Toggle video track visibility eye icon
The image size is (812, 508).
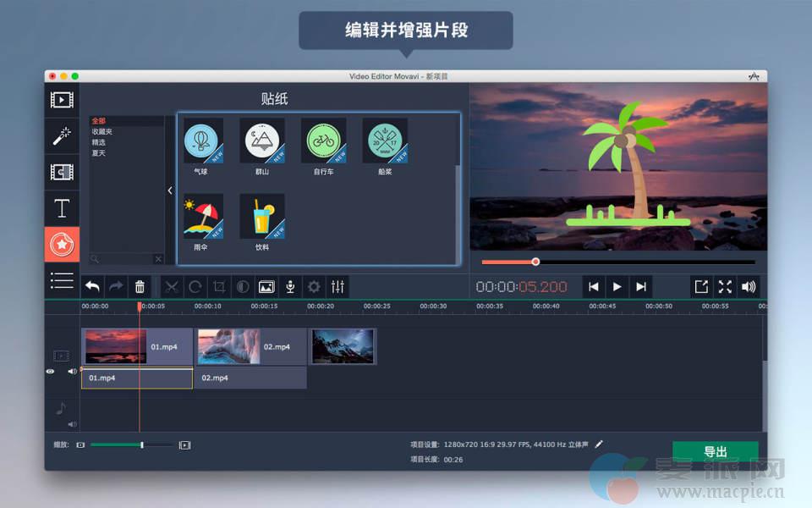(x=51, y=371)
